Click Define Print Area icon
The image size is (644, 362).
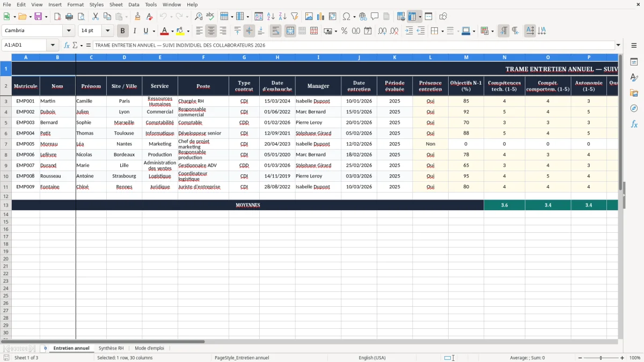[401, 17]
